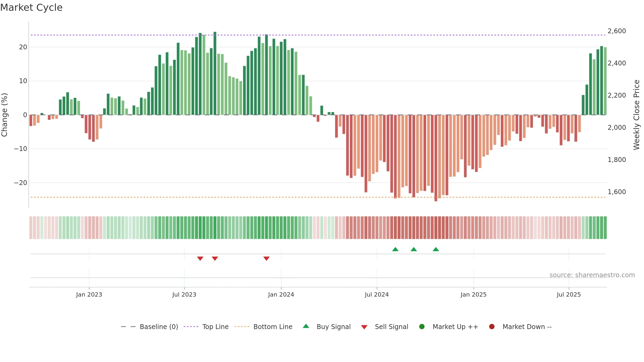
Task: Toggle Market Up ++ legend entry
Action: (449, 327)
